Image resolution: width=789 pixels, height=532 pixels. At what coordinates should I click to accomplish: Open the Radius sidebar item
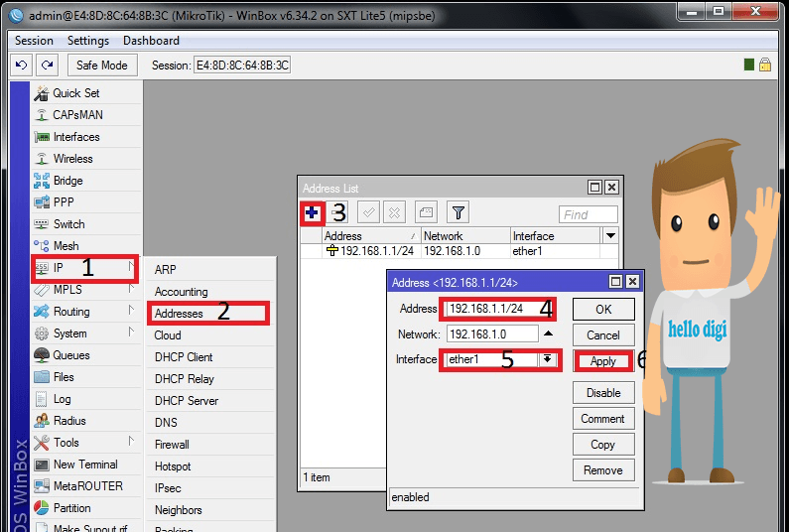coord(86,421)
